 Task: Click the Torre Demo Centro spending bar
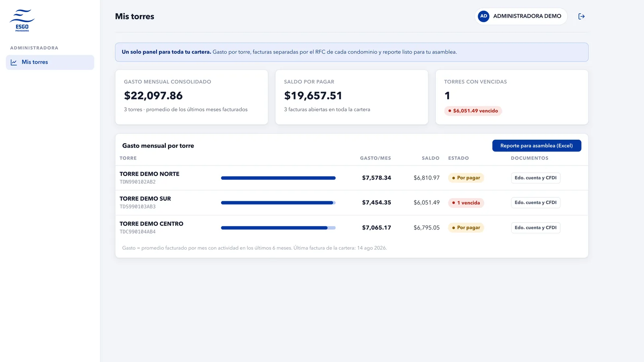[x=278, y=228]
